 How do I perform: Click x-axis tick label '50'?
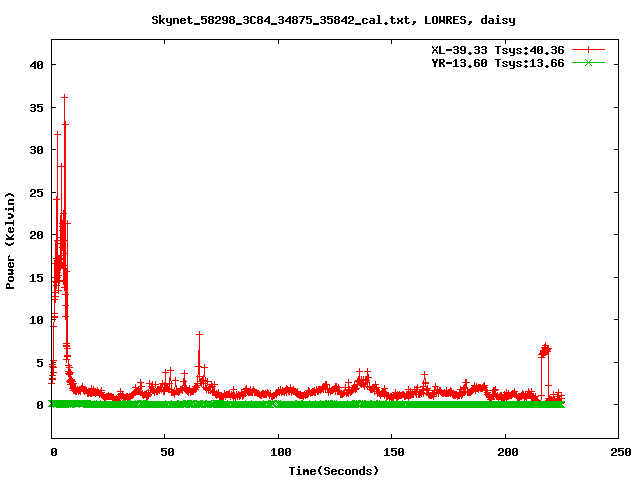(x=167, y=452)
